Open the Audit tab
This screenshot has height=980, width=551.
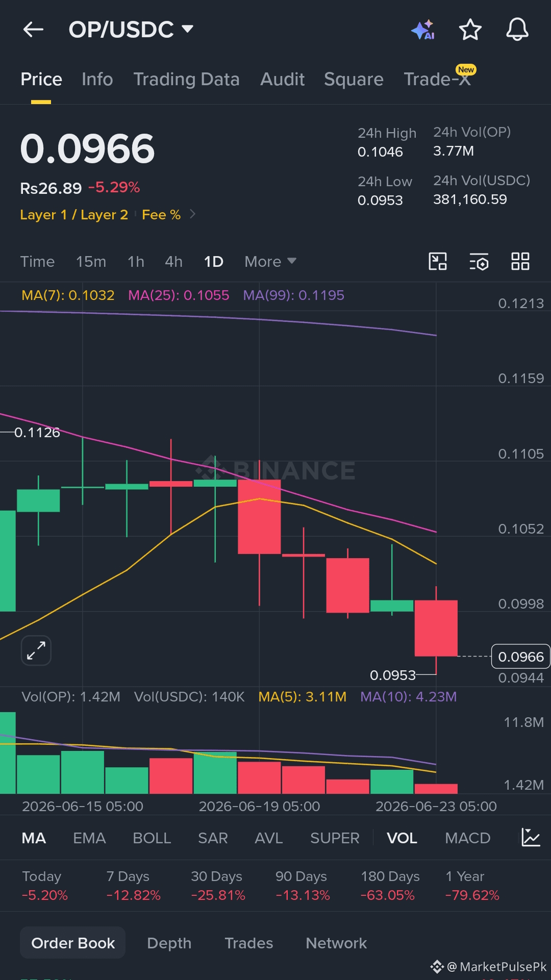tap(282, 80)
